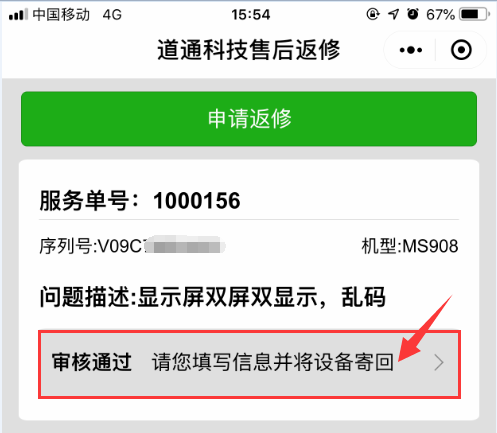Tap the 机型:MS908 model label
This screenshot has height=433, width=497.
coord(410,246)
